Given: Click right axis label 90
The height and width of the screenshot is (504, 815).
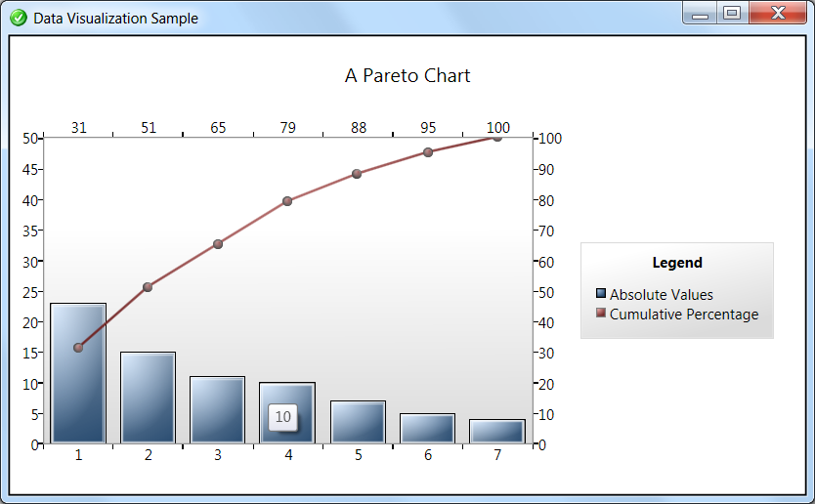Looking at the screenshot, I should [x=546, y=170].
